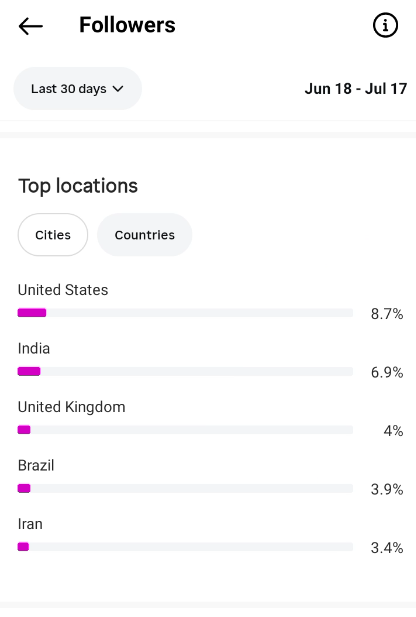Click the Brazil progress bar

click(185, 488)
